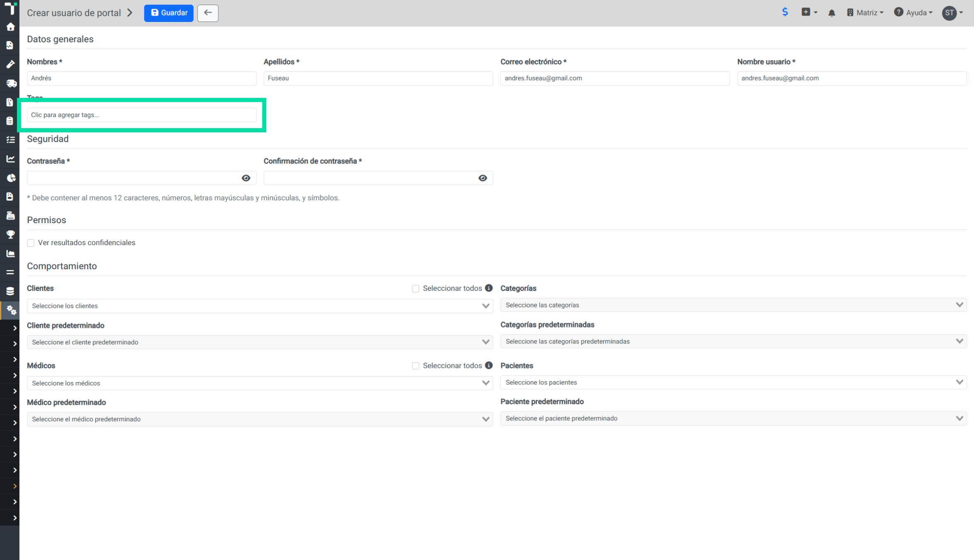Focus the Nombres field containing Andrés

141,78
